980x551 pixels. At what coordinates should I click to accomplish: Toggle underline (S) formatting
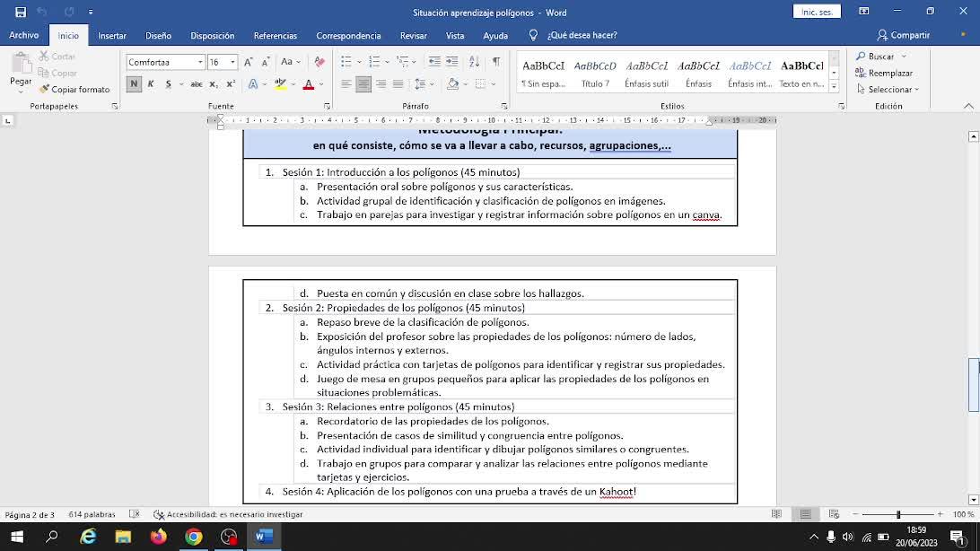coord(168,83)
